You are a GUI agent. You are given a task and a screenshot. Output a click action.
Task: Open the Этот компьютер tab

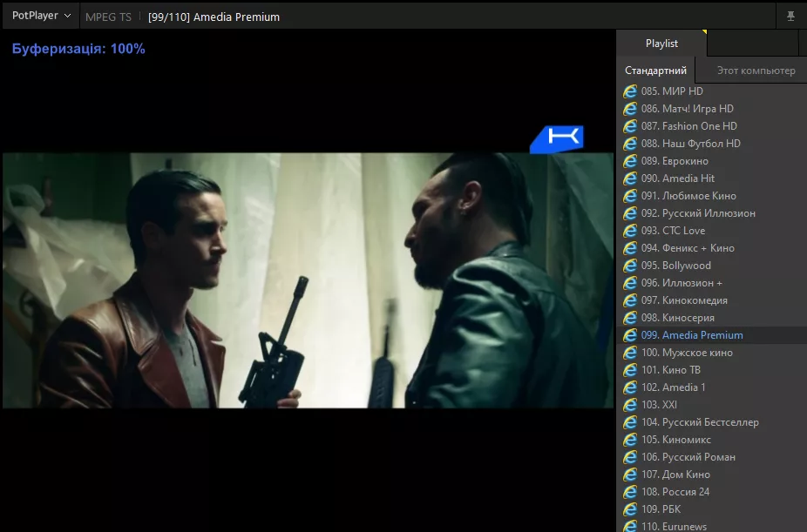[x=756, y=71]
